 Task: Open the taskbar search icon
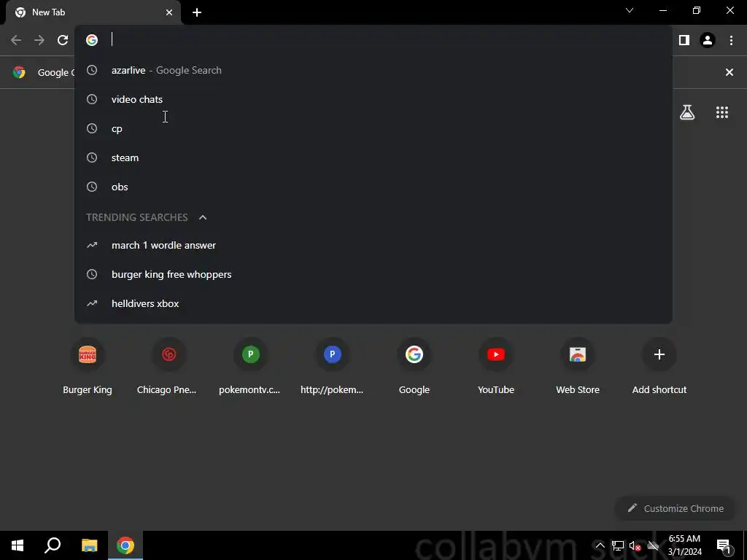coord(53,545)
